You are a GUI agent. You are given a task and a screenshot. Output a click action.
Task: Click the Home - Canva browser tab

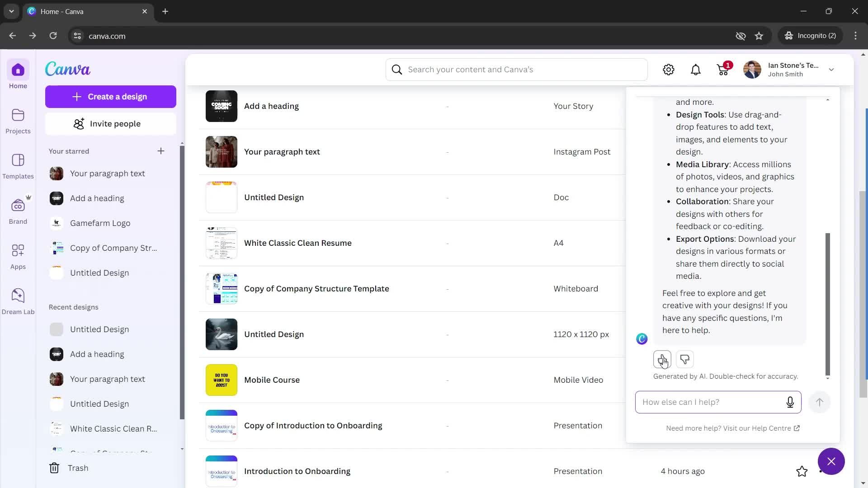88,11
